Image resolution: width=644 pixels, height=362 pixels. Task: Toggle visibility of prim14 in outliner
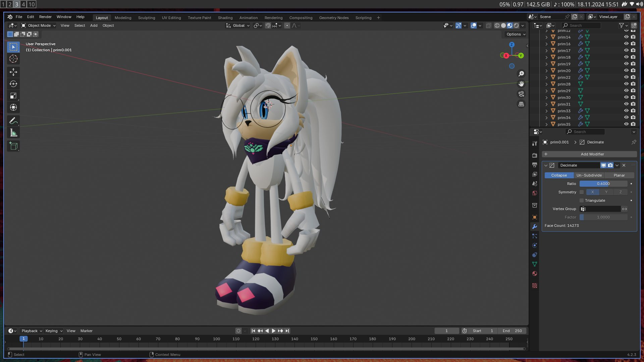(626, 37)
